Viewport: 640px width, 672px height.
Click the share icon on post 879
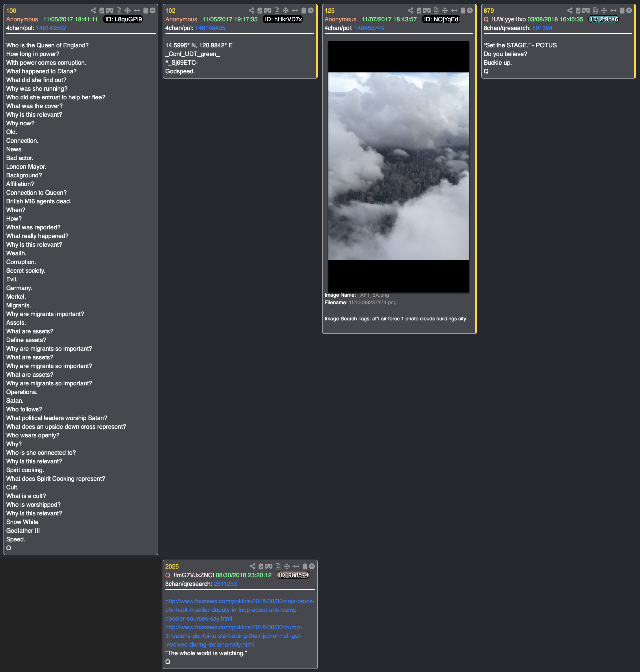[x=570, y=11]
